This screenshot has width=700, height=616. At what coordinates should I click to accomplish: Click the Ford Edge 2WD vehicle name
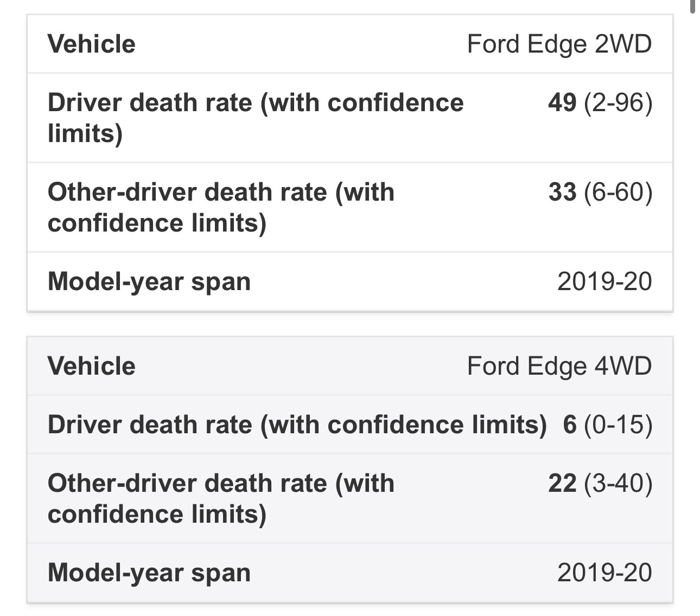click(559, 44)
